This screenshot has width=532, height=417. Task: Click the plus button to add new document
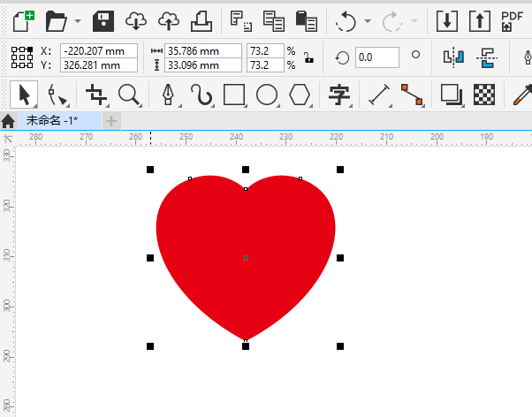tap(111, 120)
